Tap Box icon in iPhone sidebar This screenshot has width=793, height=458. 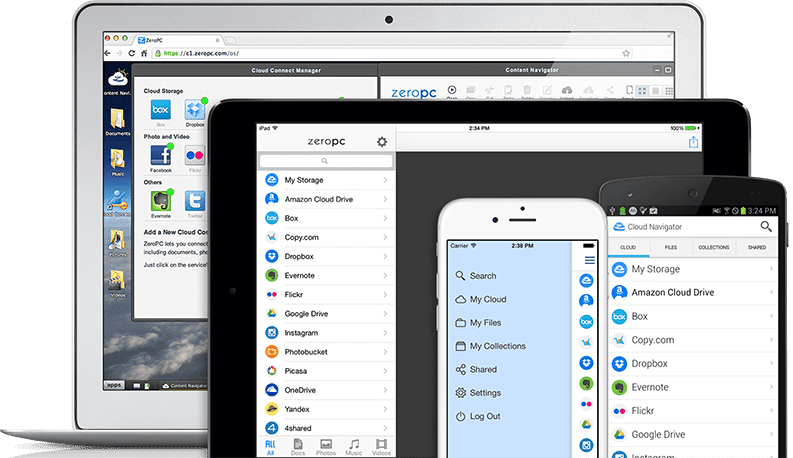tap(586, 322)
